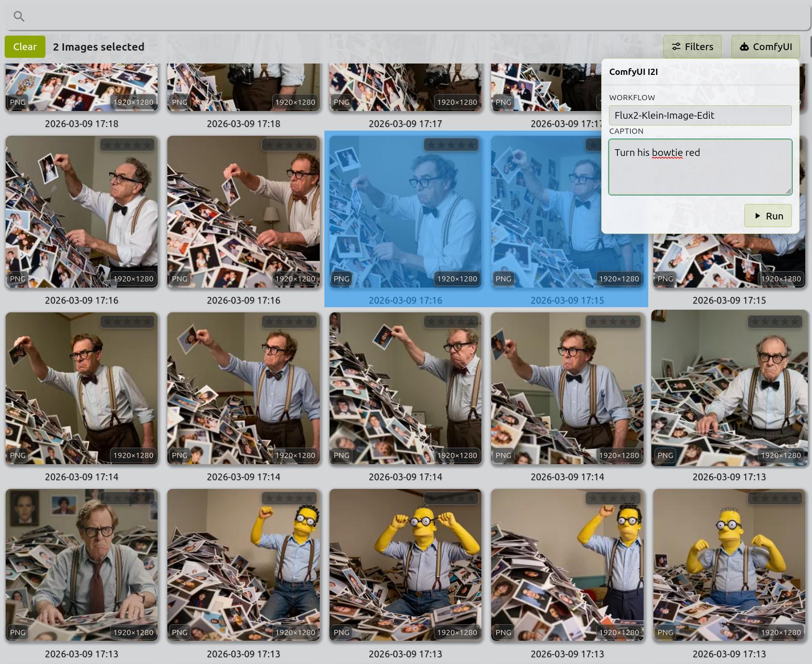
Task: Select first 17:16 thumbnail of man holding wedding photo
Action: [82, 212]
